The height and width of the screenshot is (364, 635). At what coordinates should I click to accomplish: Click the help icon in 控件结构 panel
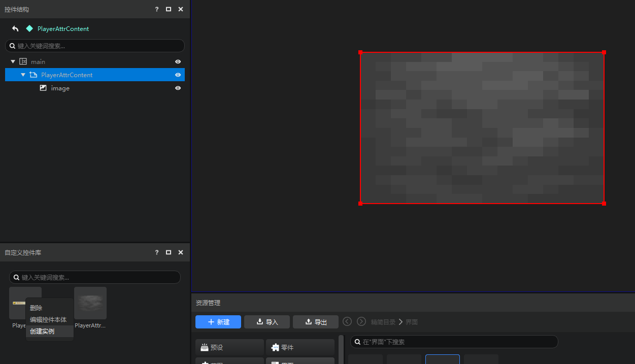point(157,9)
